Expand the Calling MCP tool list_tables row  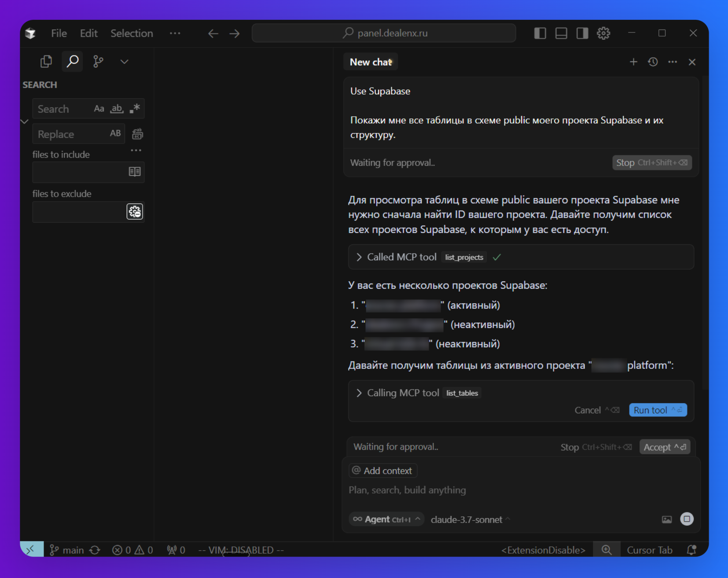click(521, 393)
